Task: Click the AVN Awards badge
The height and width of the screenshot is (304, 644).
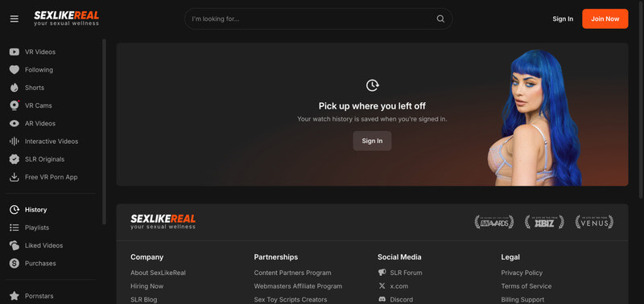Action: tap(494, 222)
